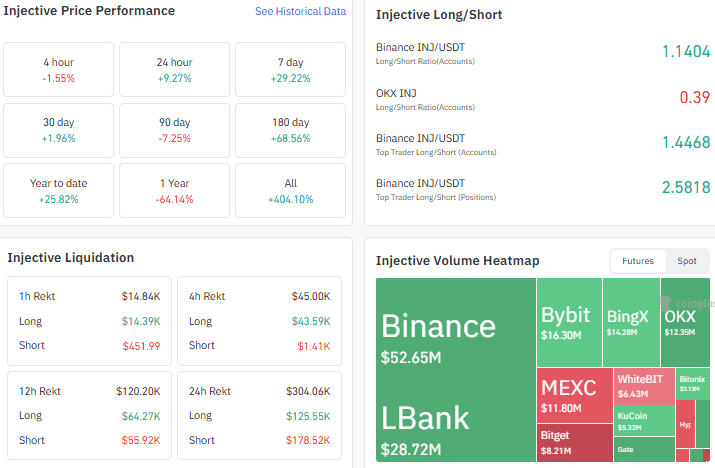Click the Injective Liquidation heading
The width and height of the screenshot is (715, 468).
tap(71, 258)
